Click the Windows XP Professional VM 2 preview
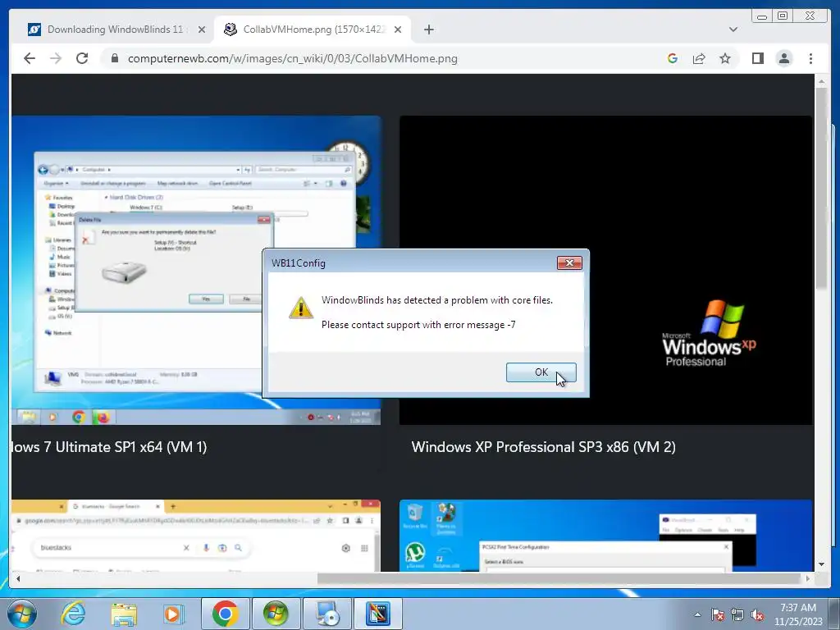This screenshot has width=840, height=630. pyautogui.click(x=606, y=270)
